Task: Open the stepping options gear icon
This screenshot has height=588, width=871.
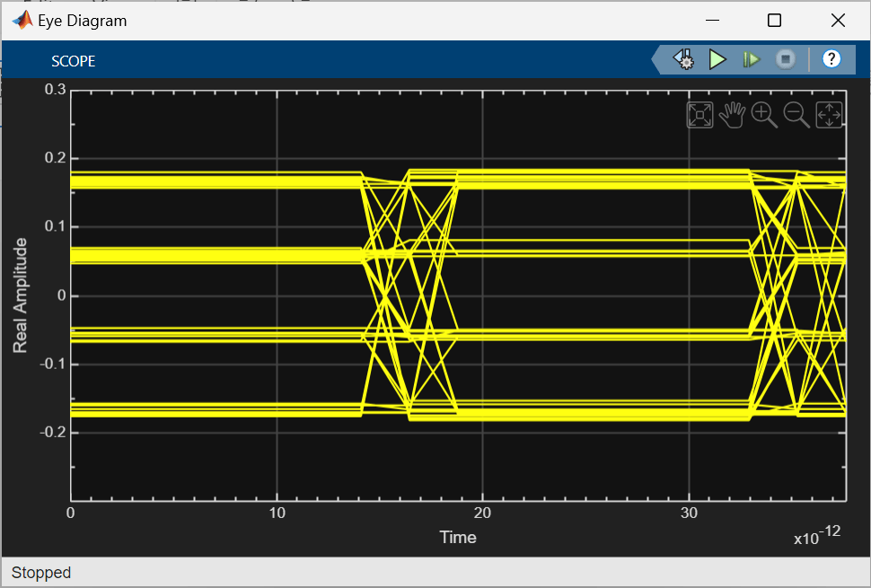Action: (684, 59)
